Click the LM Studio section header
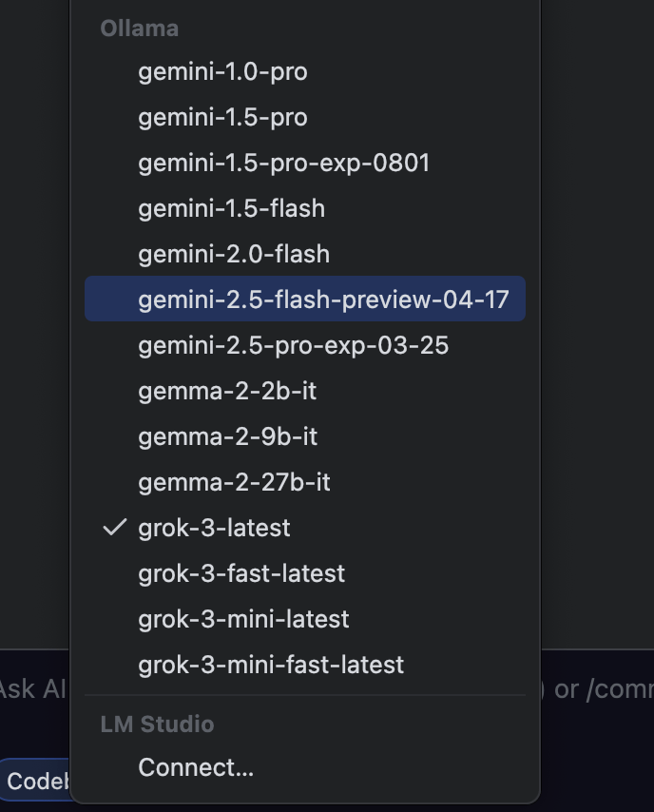The image size is (654, 812). coord(157,724)
